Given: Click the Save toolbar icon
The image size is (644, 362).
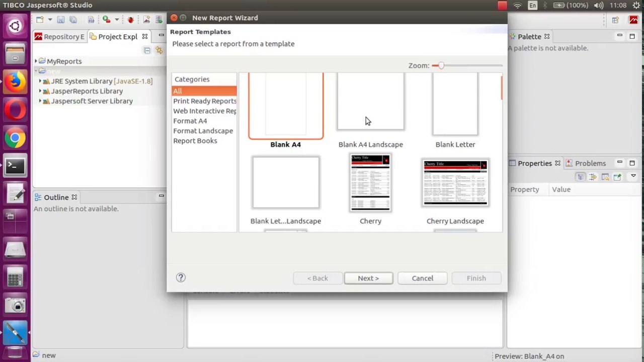Looking at the screenshot, I should tap(61, 20).
